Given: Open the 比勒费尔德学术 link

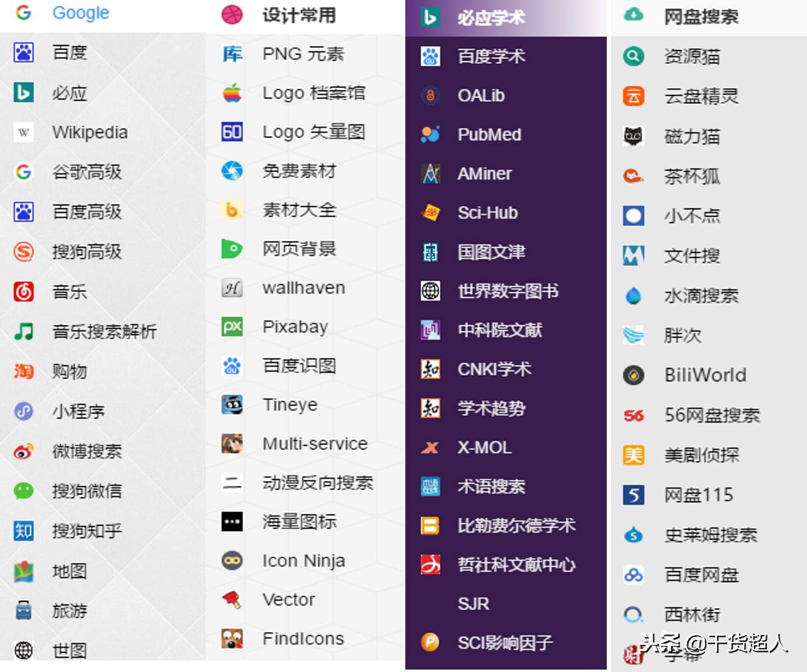Looking at the screenshot, I should (516, 525).
